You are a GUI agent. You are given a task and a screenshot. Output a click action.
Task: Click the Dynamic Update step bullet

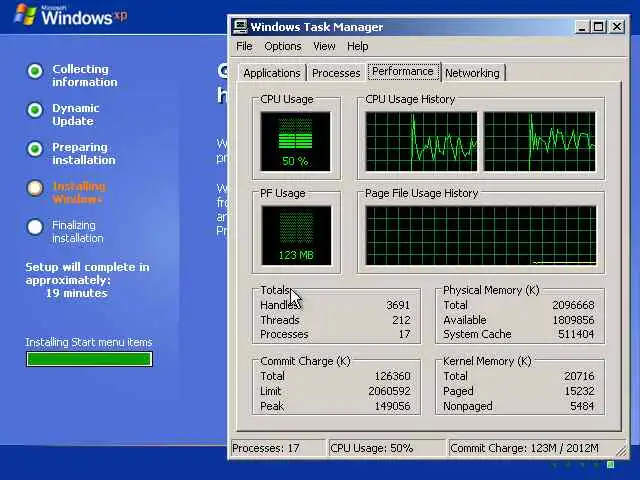click(35, 110)
